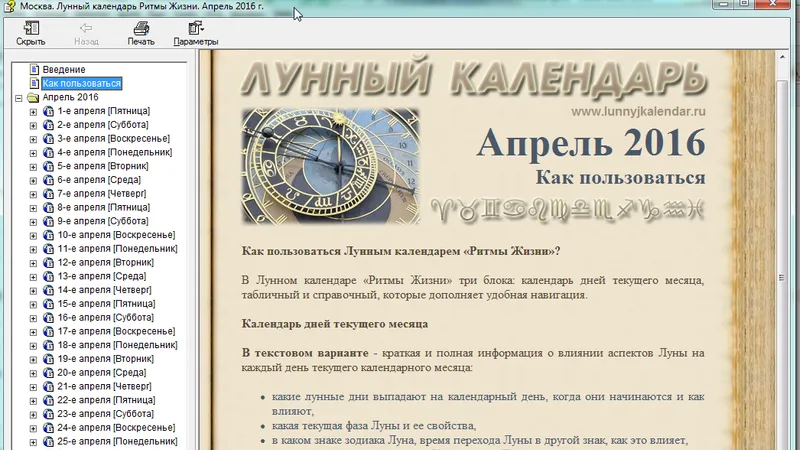Open 1-е апреля [Пятница] entry

point(104,111)
